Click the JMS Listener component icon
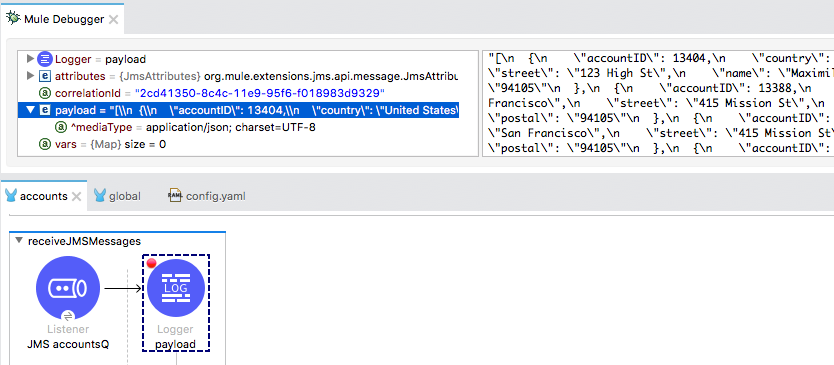The image size is (834, 365). tap(68, 289)
